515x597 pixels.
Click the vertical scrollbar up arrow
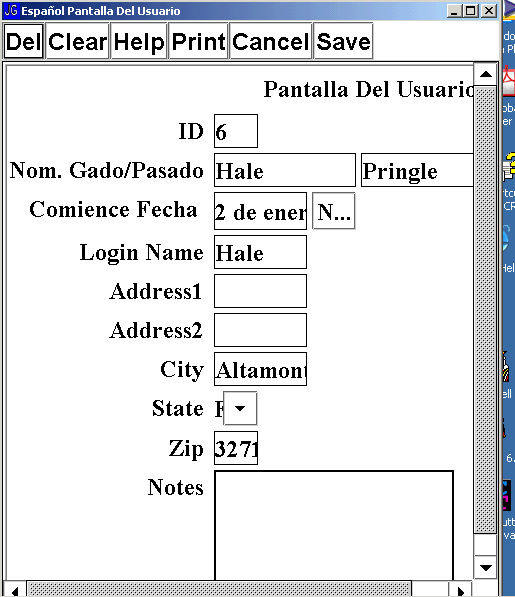[x=485, y=75]
